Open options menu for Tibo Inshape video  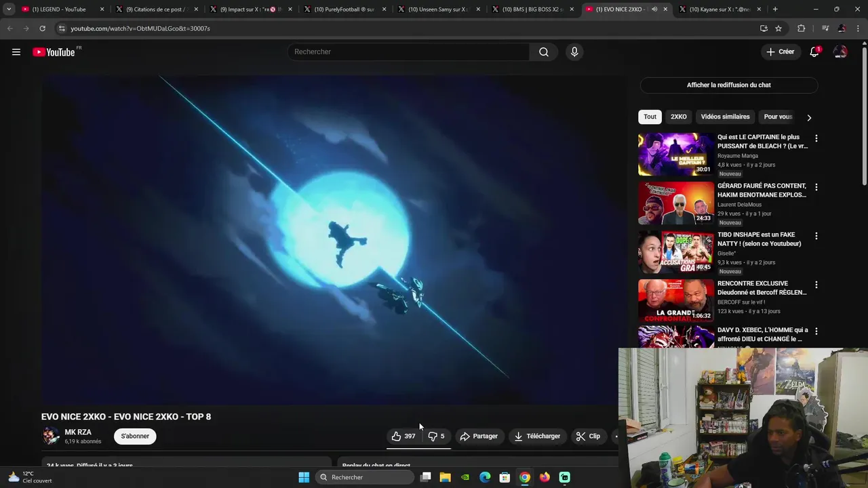tap(816, 236)
